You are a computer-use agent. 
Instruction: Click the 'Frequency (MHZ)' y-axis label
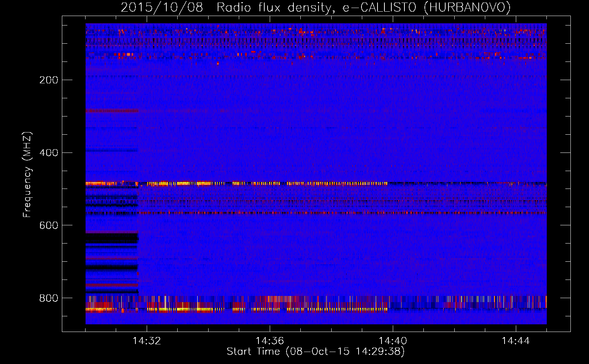point(27,175)
